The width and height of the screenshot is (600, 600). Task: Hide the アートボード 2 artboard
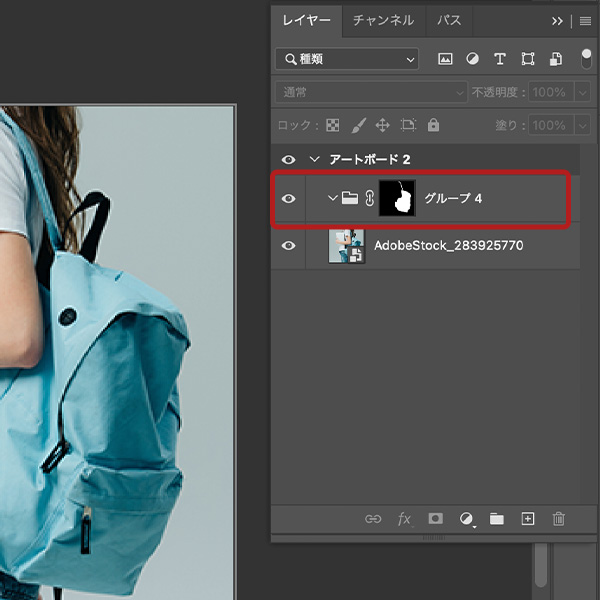click(289, 160)
